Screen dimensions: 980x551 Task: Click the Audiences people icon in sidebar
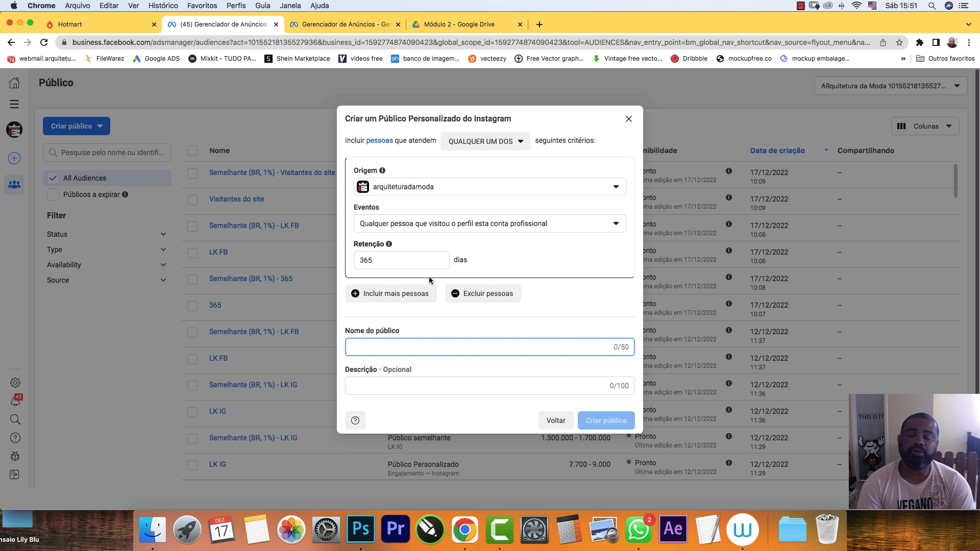(x=14, y=184)
